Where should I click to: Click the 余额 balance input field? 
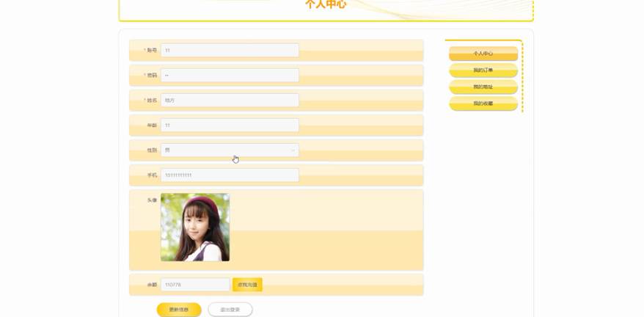tap(195, 285)
